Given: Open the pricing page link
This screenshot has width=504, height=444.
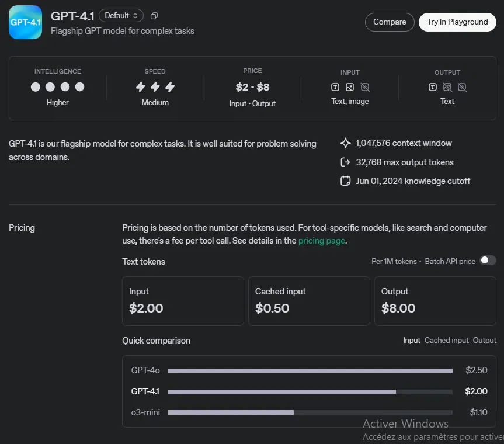Looking at the screenshot, I should [321, 241].
